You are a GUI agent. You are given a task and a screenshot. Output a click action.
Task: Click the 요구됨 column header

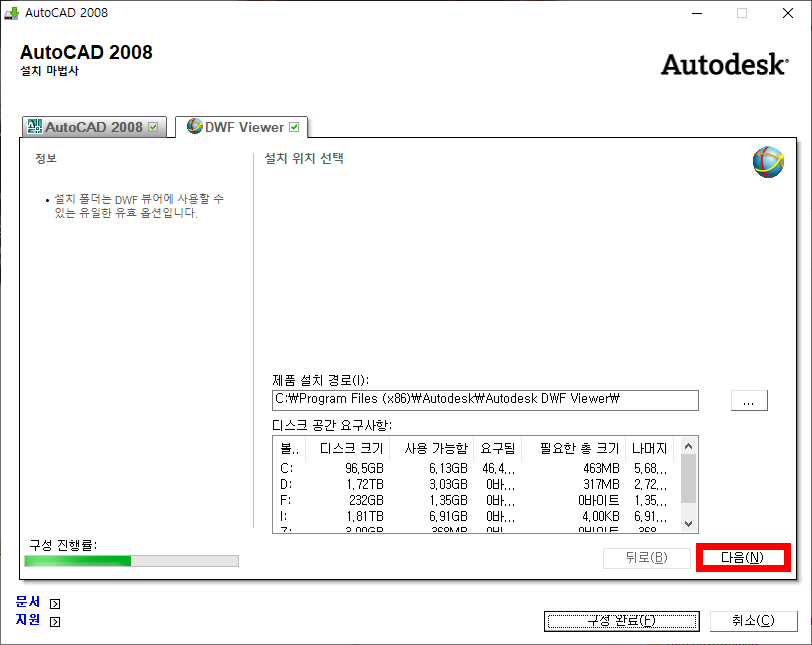(498, 448)
